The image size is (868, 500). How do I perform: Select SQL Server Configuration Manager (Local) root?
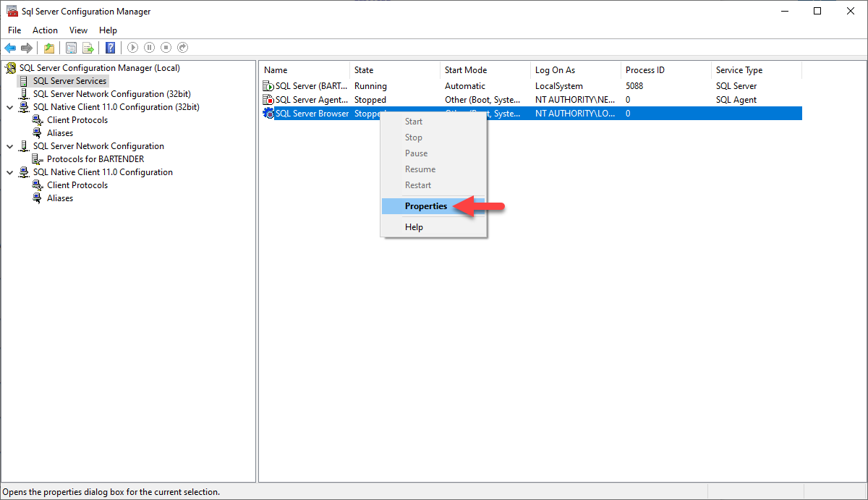point(100,68)
